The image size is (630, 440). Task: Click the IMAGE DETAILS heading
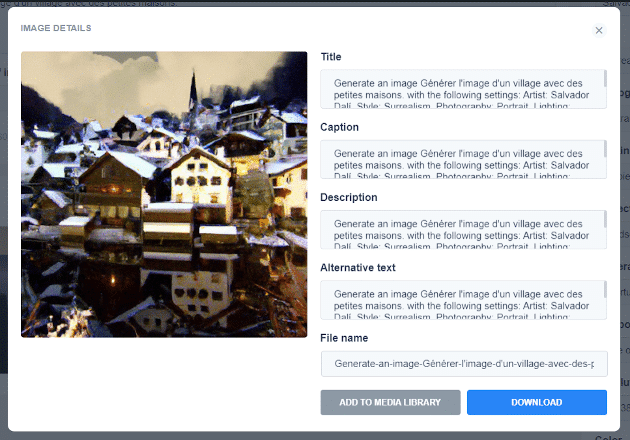click(56, 28)
